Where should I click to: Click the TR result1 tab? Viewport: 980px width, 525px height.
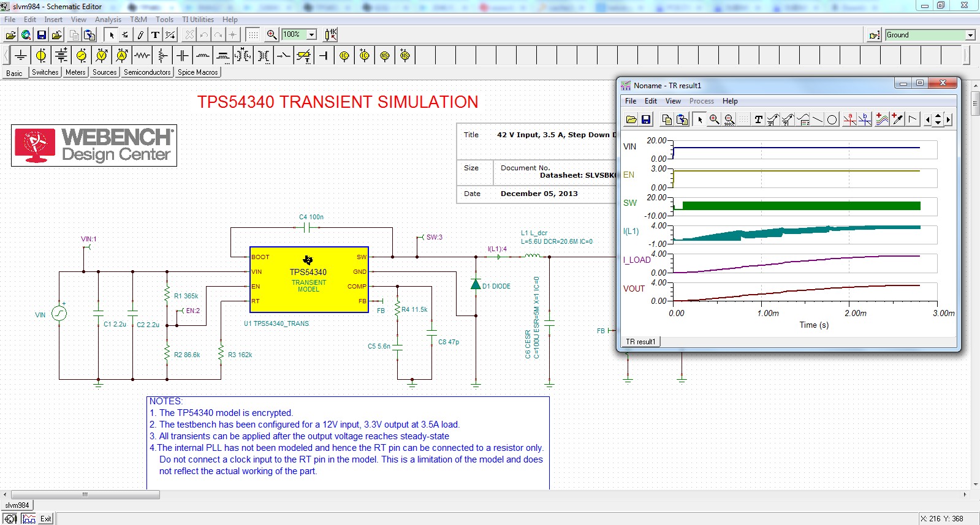(x=640, y=342)
